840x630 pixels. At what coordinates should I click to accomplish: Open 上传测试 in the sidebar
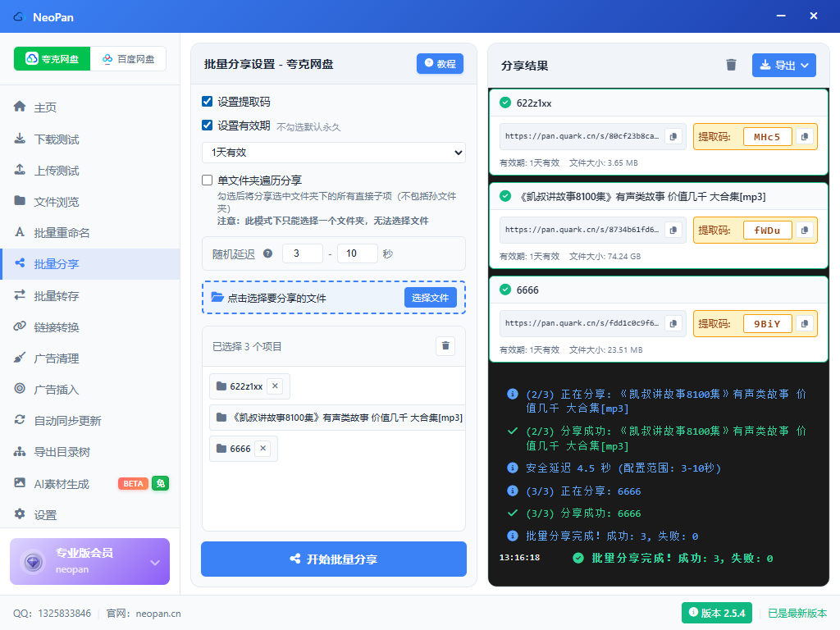[x=90, y=171]
